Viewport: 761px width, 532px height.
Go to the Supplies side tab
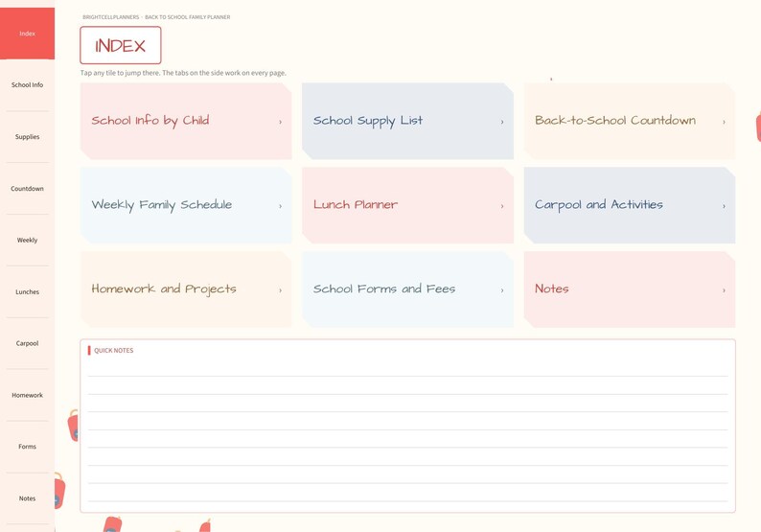click(x=27, y=137)
